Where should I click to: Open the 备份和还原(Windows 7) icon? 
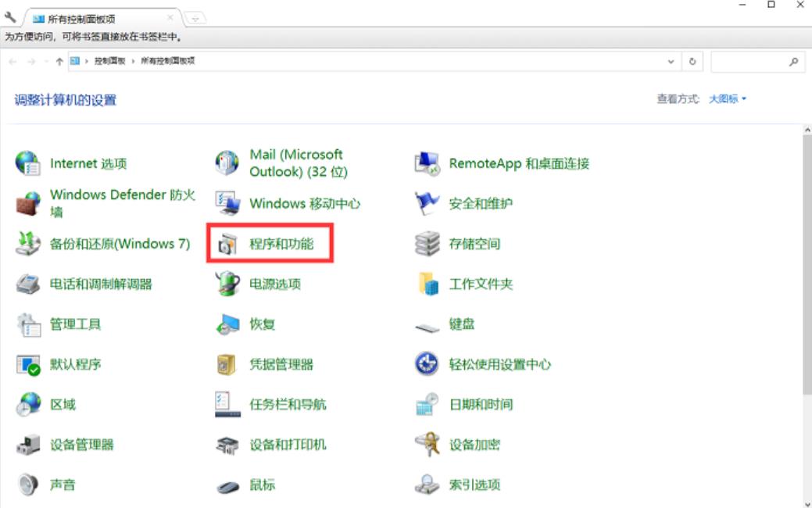27,243
